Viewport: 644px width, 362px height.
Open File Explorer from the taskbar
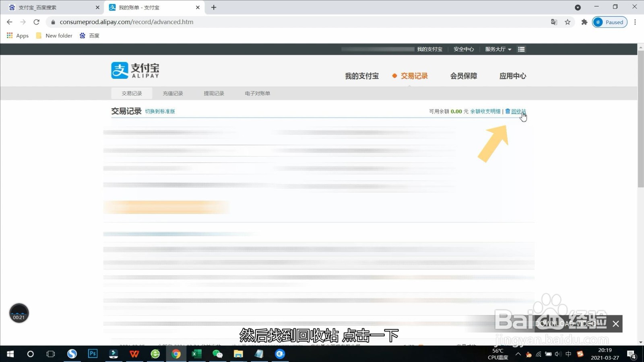(x=238, y=354)
